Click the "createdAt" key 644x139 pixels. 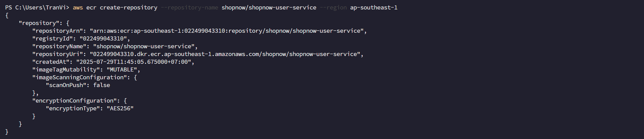click(51, 62)
